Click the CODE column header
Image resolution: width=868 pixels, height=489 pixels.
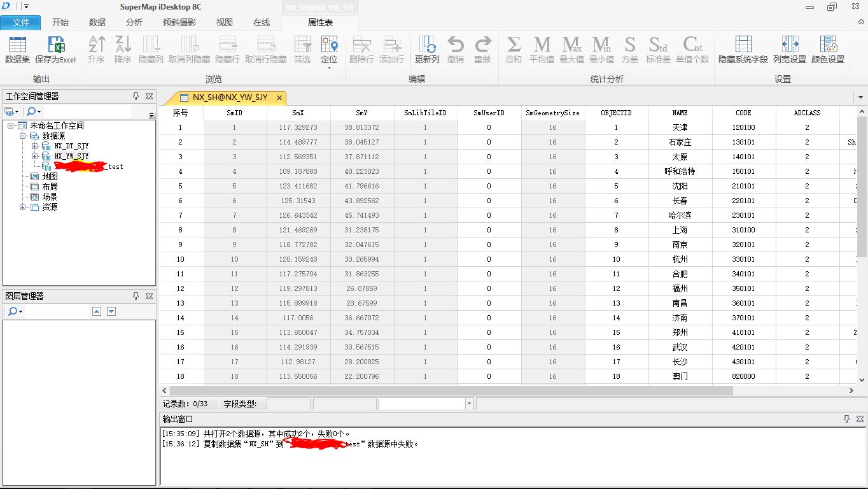[x=744, y=113]
